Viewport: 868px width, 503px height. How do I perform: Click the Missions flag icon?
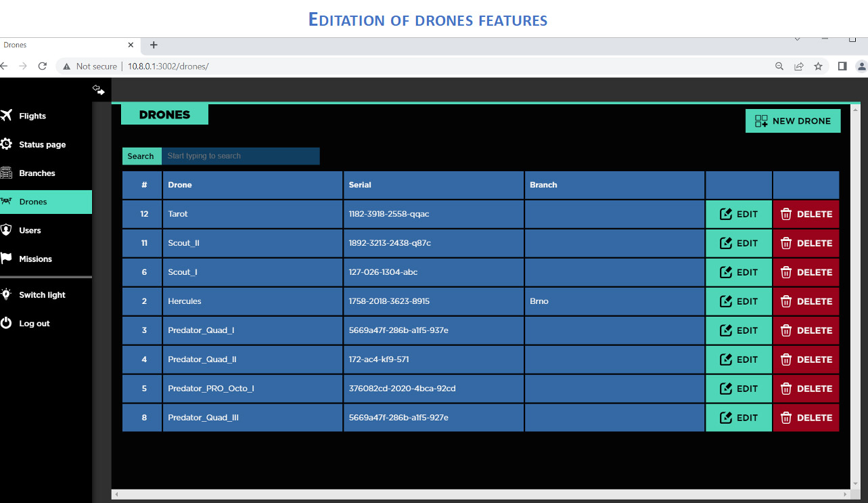[x=7, y=259]
